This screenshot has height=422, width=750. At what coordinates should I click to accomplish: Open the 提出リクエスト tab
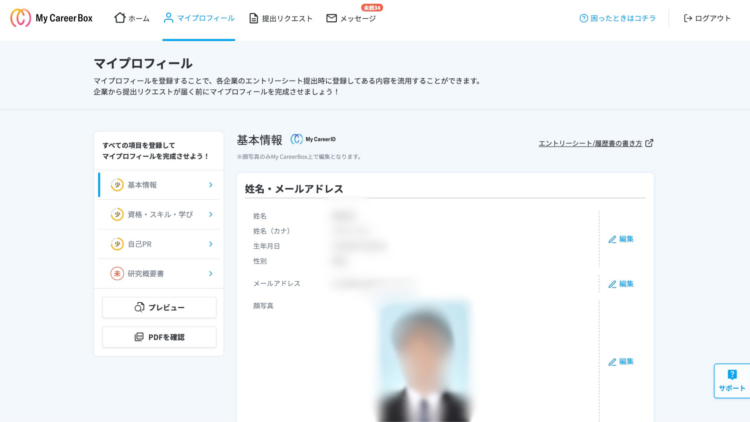click(x=281, y=18)
